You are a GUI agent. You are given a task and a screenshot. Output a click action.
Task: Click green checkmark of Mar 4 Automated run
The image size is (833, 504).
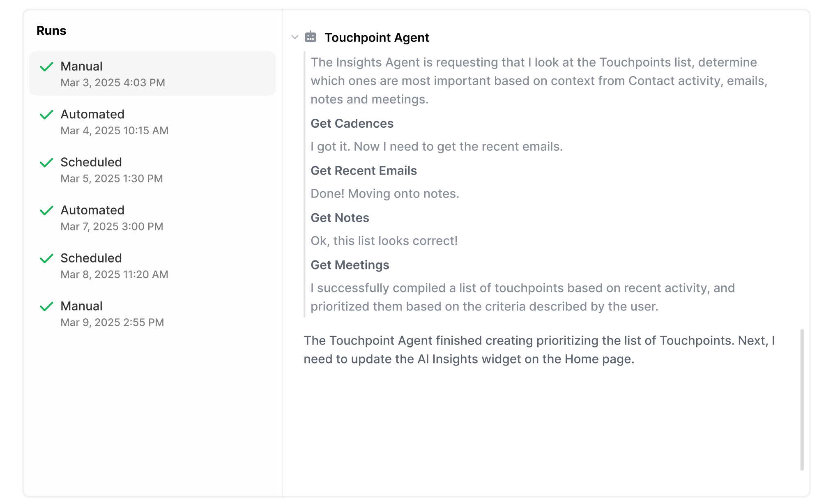[46, 115]
